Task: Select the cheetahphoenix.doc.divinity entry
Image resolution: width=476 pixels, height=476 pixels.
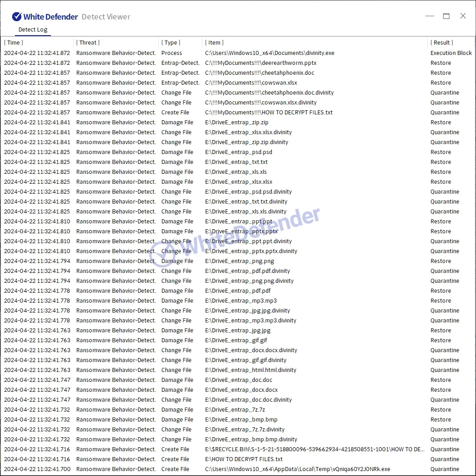Action: pyautogui.click(x=269, y=93)
